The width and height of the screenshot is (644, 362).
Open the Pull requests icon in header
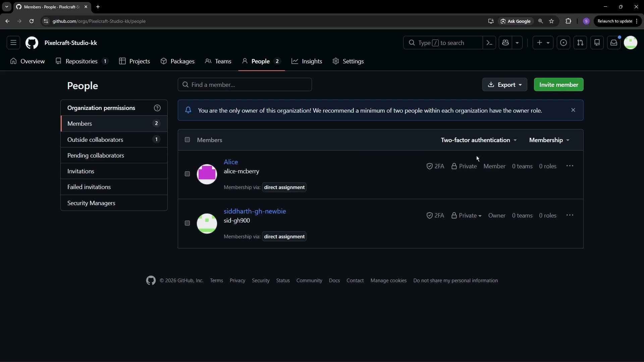(x=580, y=43)
